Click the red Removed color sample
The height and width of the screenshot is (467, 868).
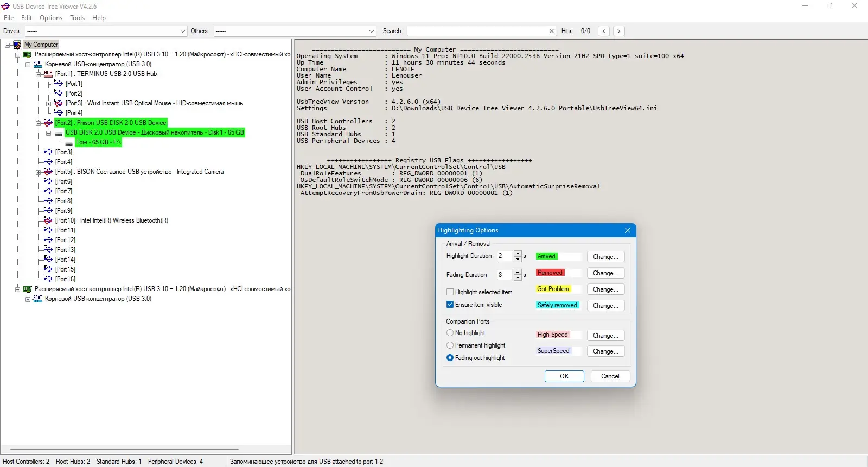551,273
